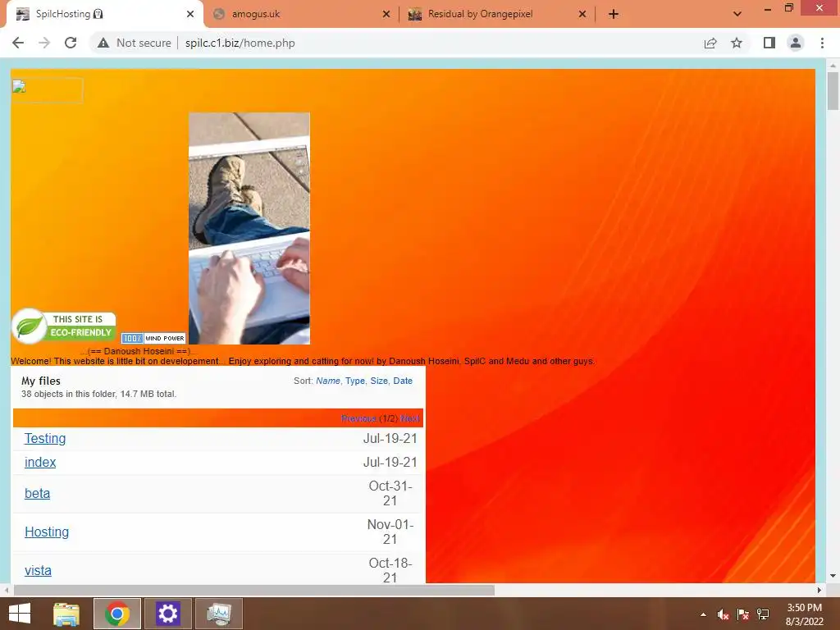Show hidden system tray icons

coord(703,614)
